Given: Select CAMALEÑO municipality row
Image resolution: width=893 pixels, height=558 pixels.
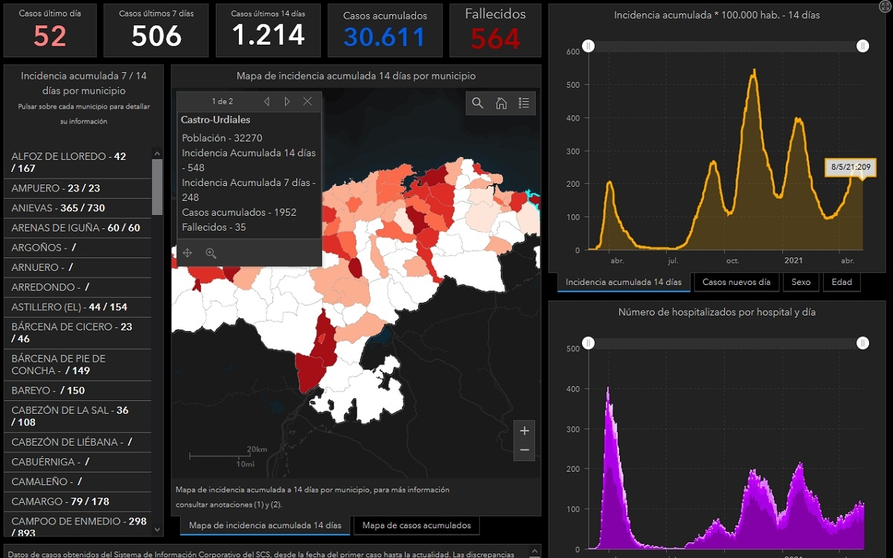Looking at the screenshot, I should (x=78, y=482).
